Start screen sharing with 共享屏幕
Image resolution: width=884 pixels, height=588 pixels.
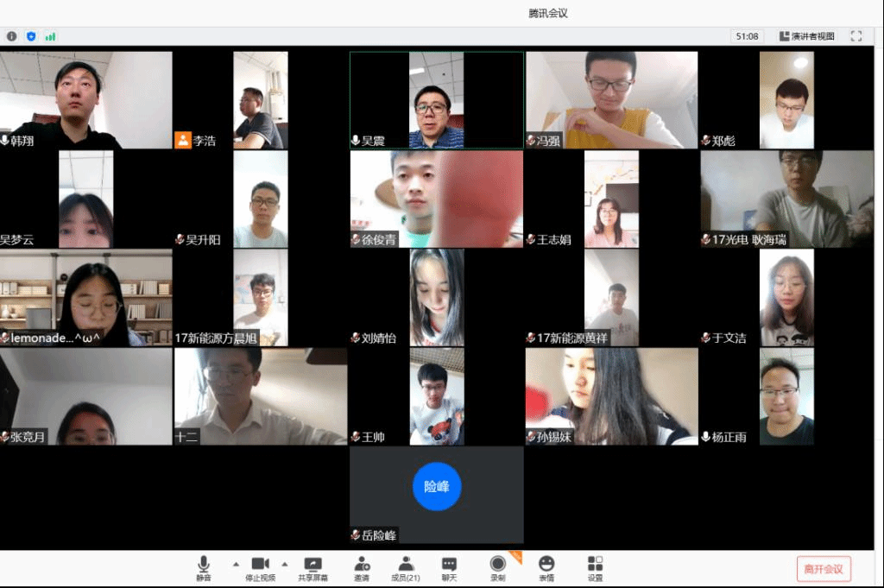click(x=313, y=567)
